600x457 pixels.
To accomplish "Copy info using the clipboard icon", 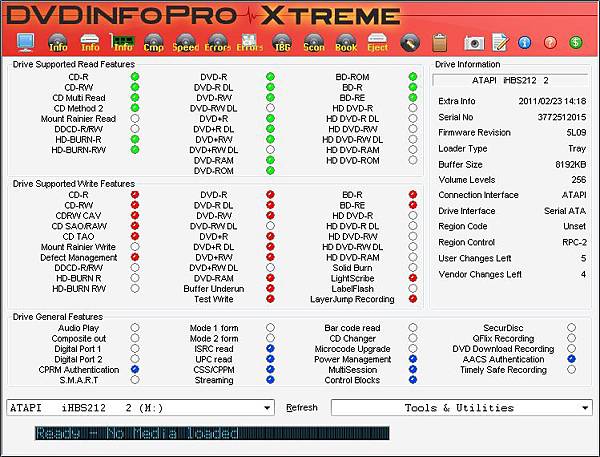I will click(x=440, y=42).
